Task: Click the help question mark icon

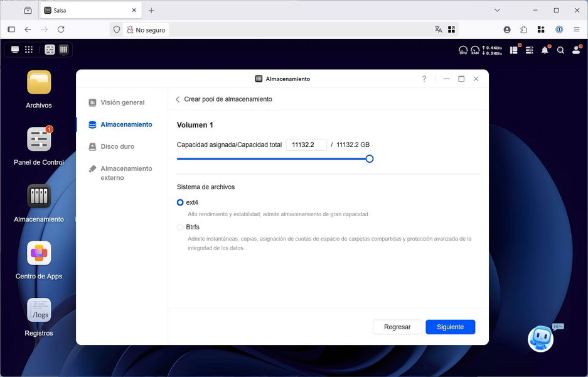Action: [x=424, y=79]
